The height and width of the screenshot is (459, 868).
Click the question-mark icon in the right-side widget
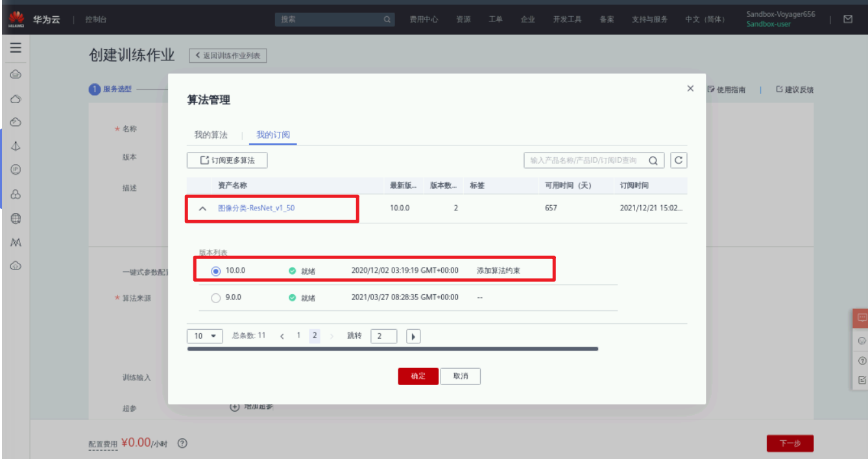tap(862, 361)
